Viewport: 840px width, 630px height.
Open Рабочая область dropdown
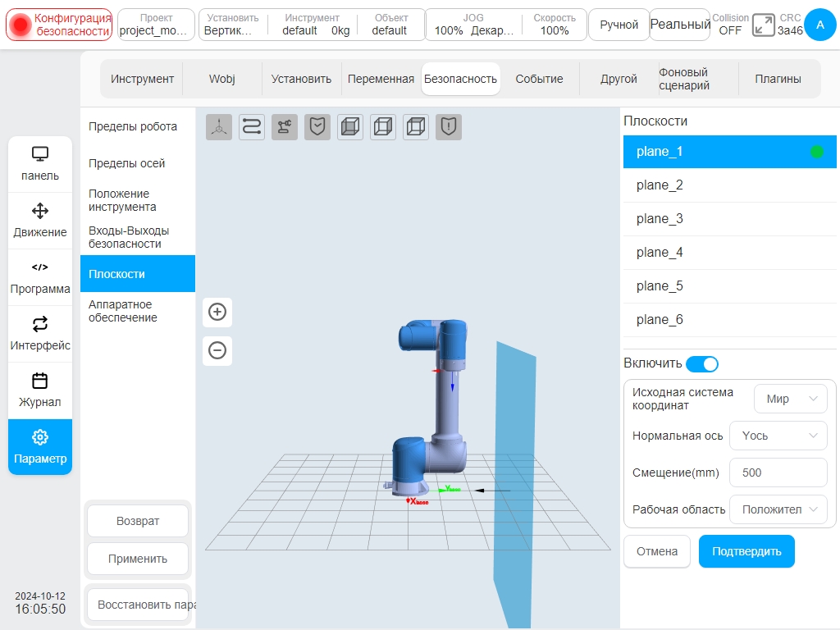click(778, 509)
